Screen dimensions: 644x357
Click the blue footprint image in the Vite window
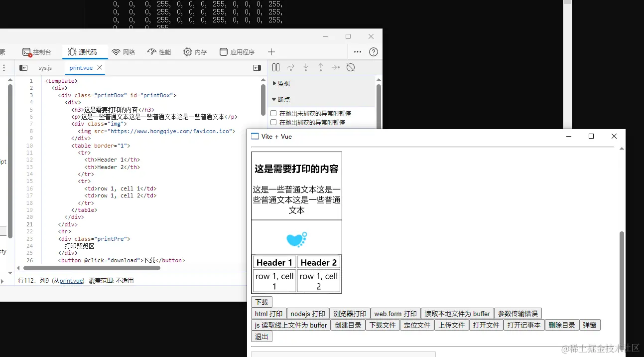[x=296, y=239]
